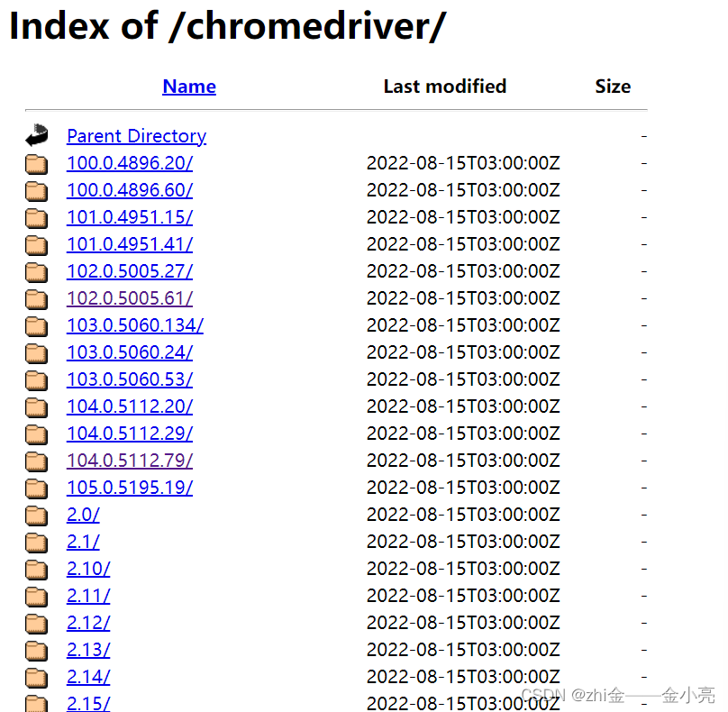Click folder icon beside 100.0.4896.20/
The image size is (728, 712).
(x=36, y=163)
